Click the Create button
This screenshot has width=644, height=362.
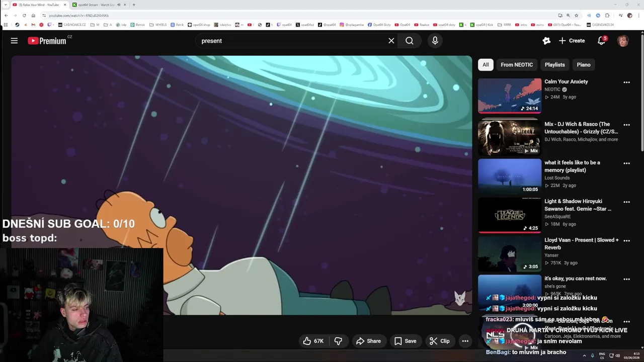tap(572, 41)
